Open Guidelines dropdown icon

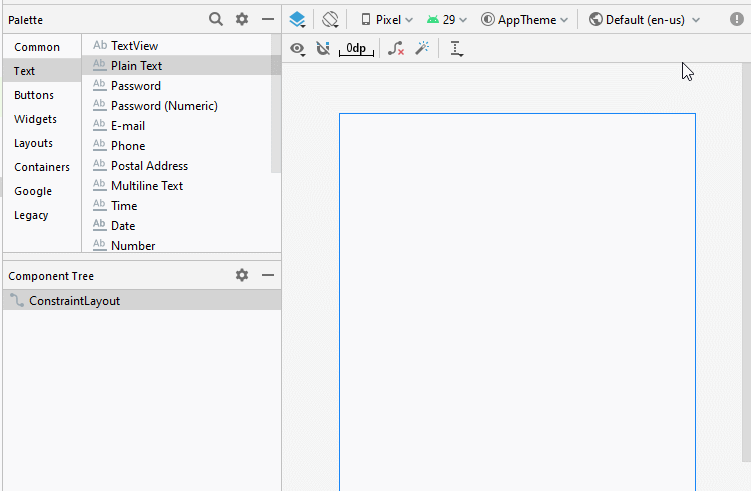point(456,48)
